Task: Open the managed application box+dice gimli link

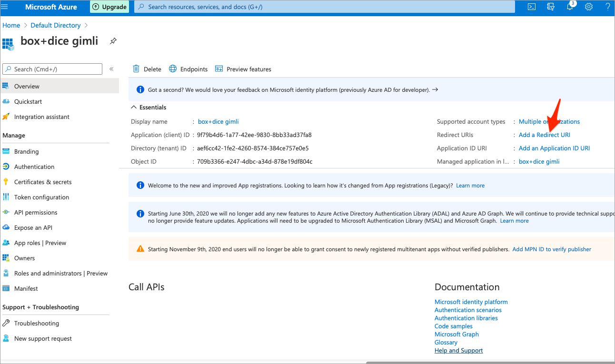Action: click(539, 162)
